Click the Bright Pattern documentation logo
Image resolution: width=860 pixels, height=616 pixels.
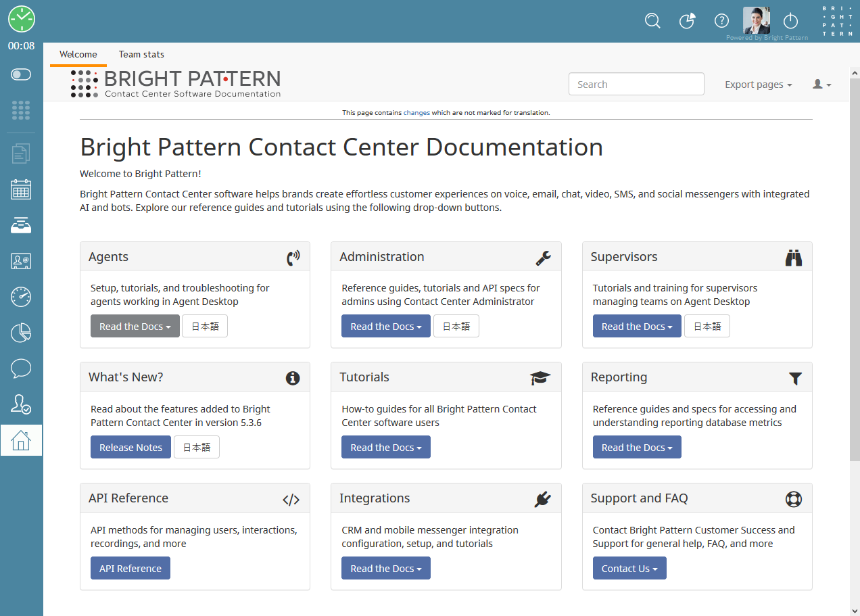pos(176,84)
